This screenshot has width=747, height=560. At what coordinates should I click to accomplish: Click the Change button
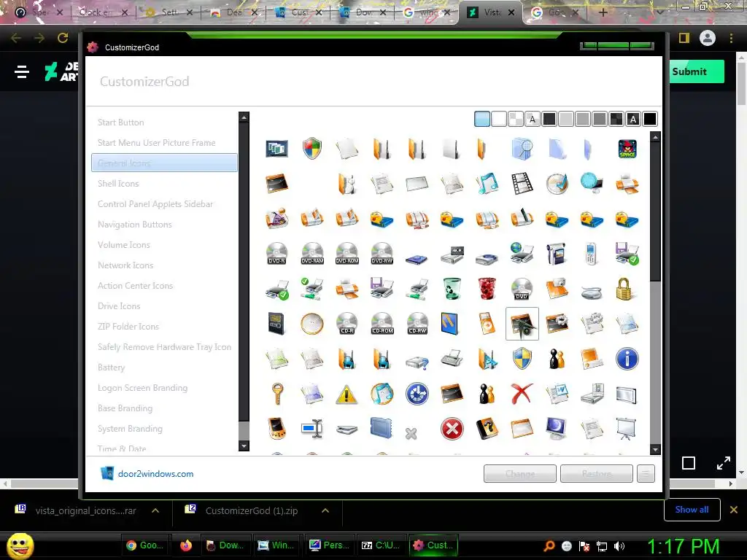point(519,474)
